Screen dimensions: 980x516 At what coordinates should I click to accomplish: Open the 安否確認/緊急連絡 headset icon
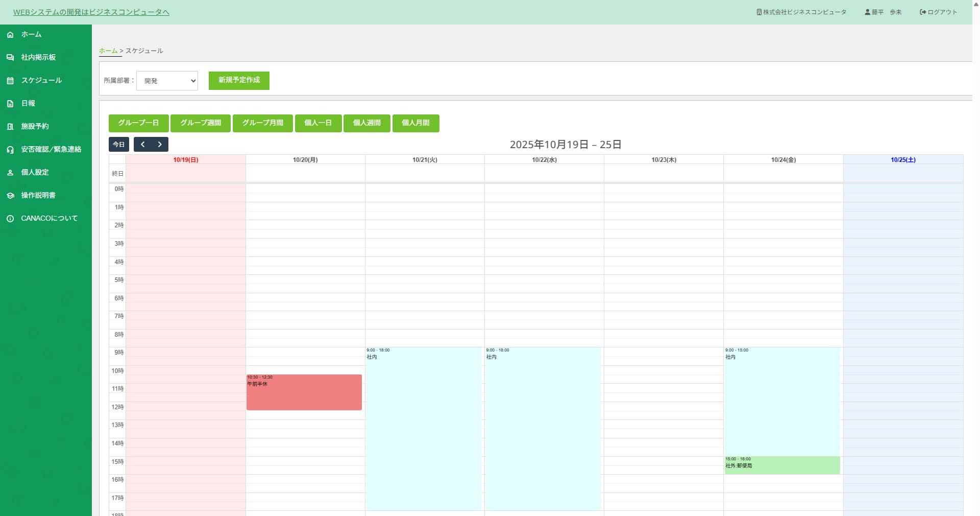click(10, 150)
